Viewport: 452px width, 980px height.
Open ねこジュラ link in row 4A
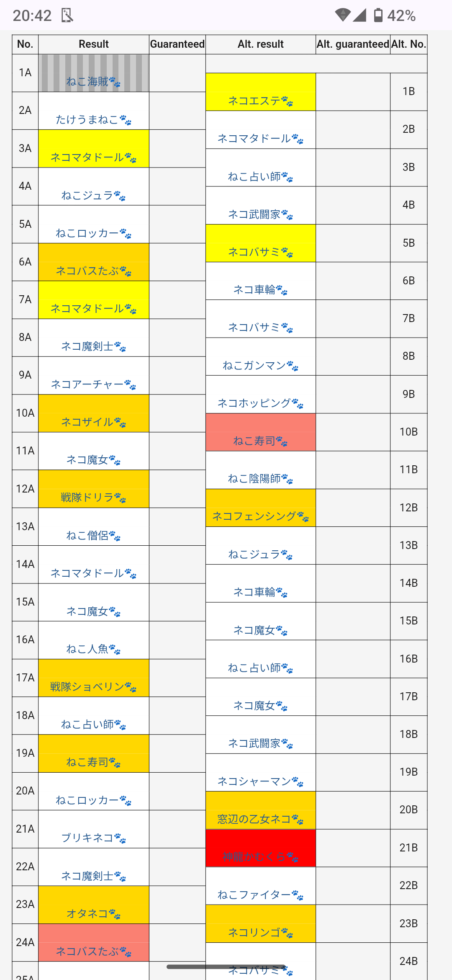(x=87, y=196)
